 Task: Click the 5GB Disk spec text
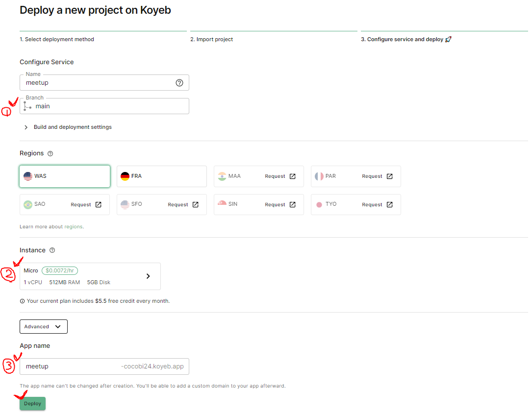point(99,282)
